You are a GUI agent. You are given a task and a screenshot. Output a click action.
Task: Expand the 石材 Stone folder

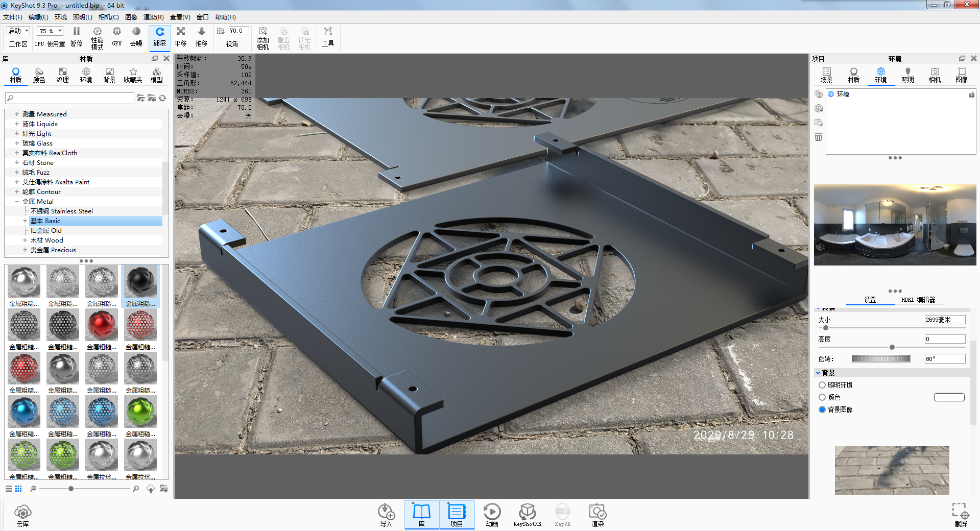[x=17, y=163]
